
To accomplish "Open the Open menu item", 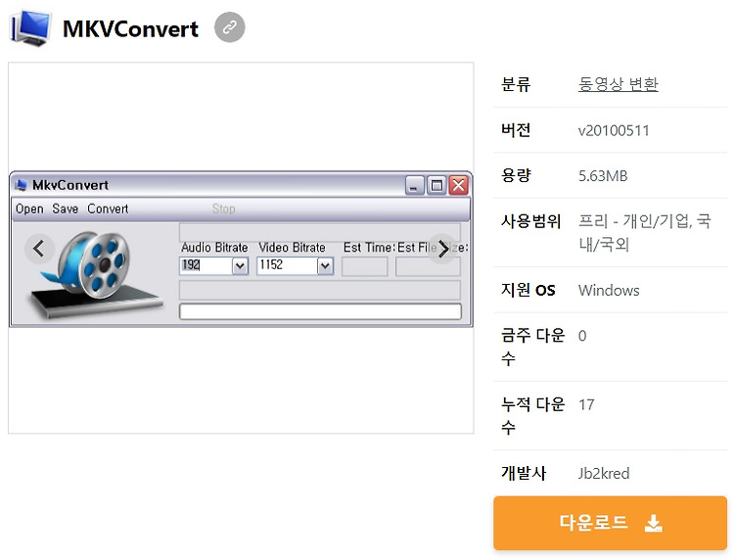I will click(29, 209).
